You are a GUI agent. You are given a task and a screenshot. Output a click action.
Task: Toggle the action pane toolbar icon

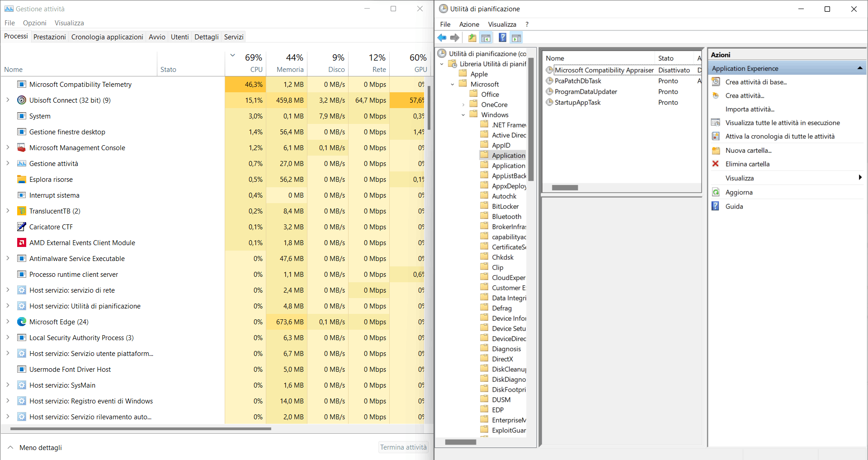click(x=516, y=38)
